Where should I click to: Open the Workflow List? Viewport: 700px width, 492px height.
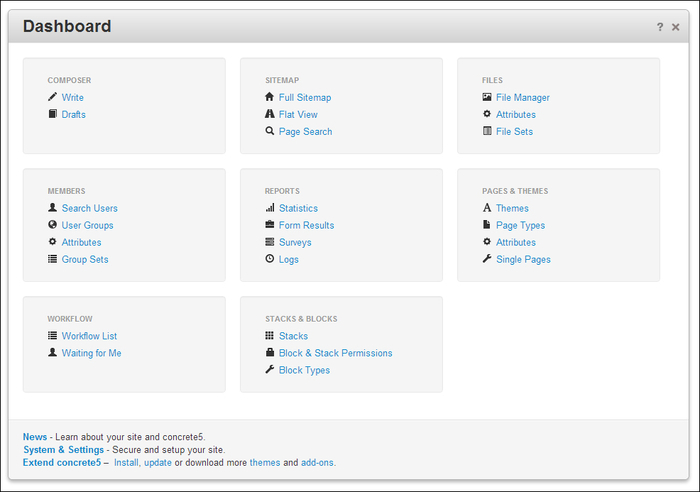click(89, 336)
